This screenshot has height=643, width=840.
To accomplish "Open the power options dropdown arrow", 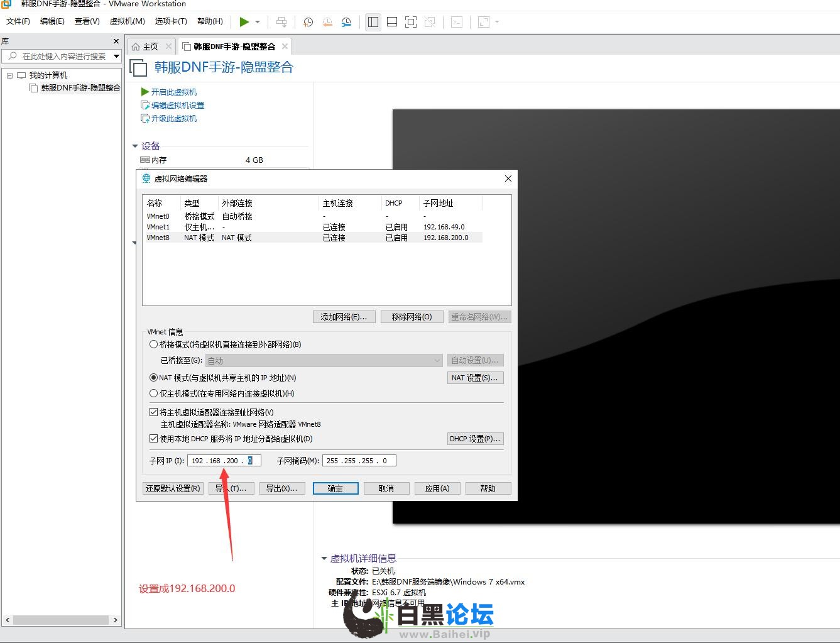I will click(x=258, y=22).
